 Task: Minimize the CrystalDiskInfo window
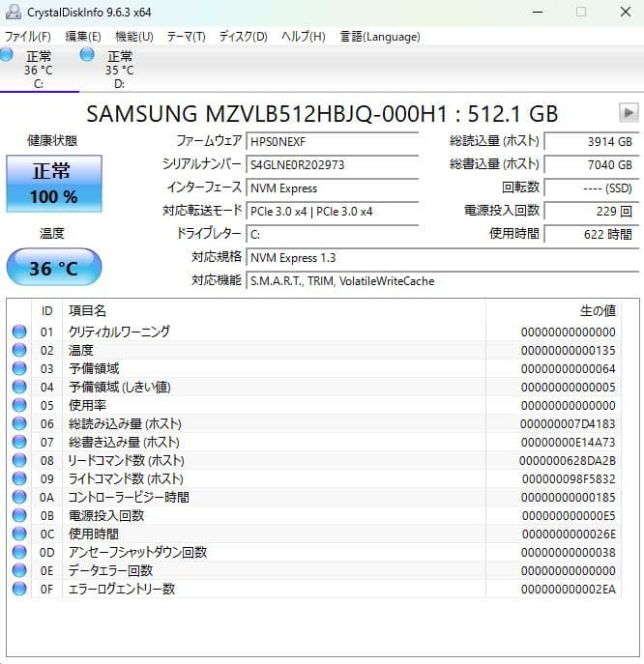538,12
